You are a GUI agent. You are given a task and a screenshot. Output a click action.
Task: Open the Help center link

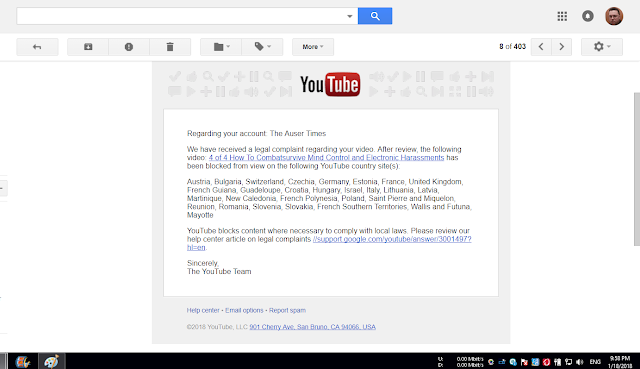click(203, 310)
